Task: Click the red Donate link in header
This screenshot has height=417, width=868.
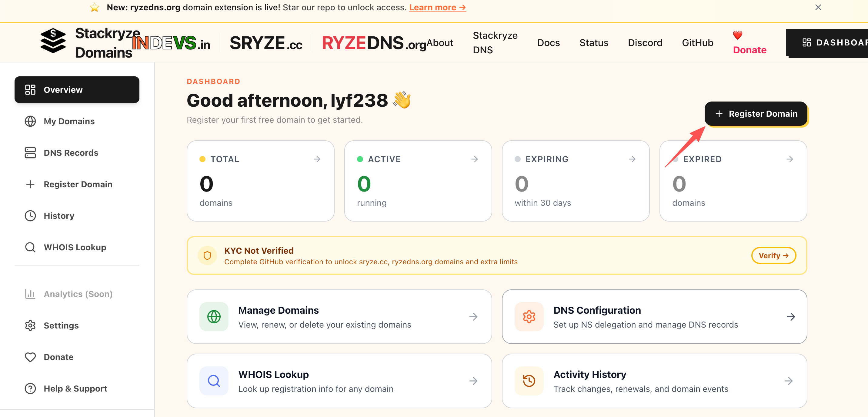Action: coord(750,50)
